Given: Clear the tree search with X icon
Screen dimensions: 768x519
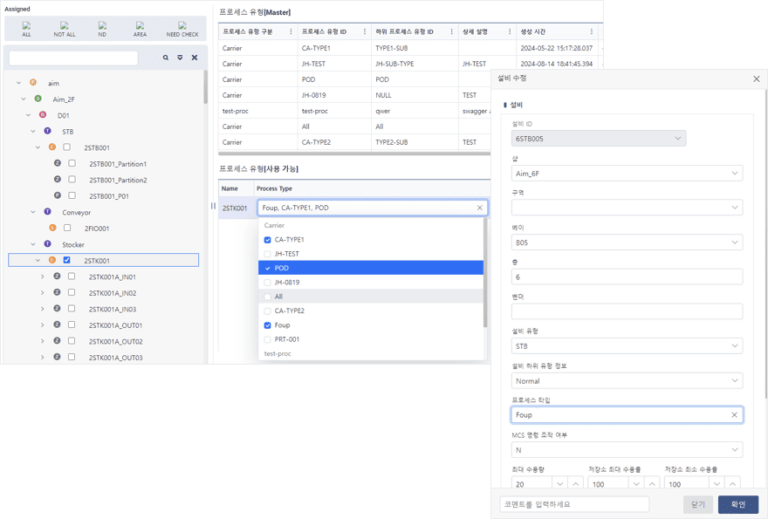Looking at the screenshot, I should (x=194, y=58).
